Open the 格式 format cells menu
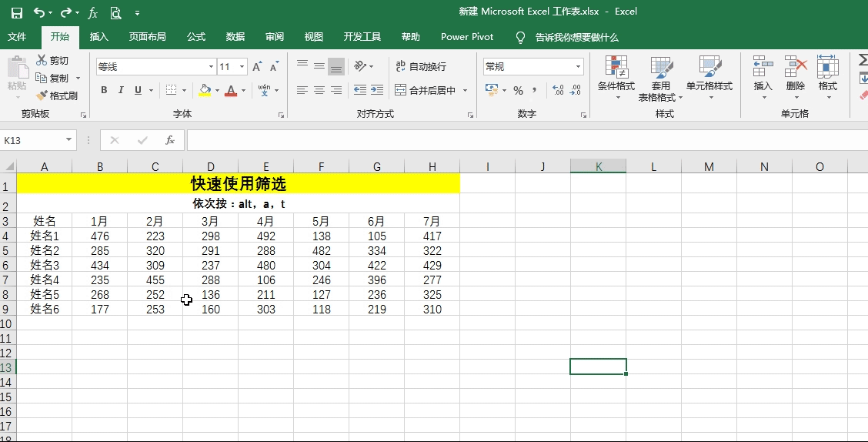 (827, 78)
